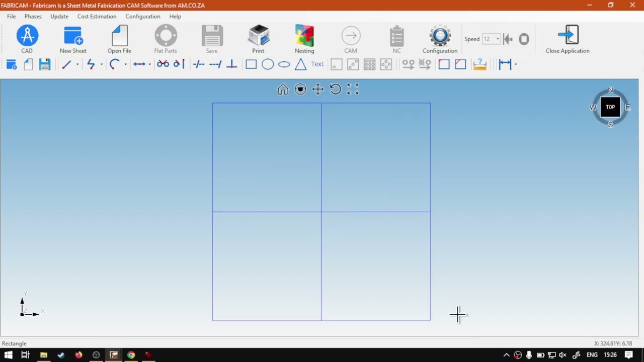The width and height of the screenshot is (644, 362).
Task: Go to the CAM phase
Action: 351,36
